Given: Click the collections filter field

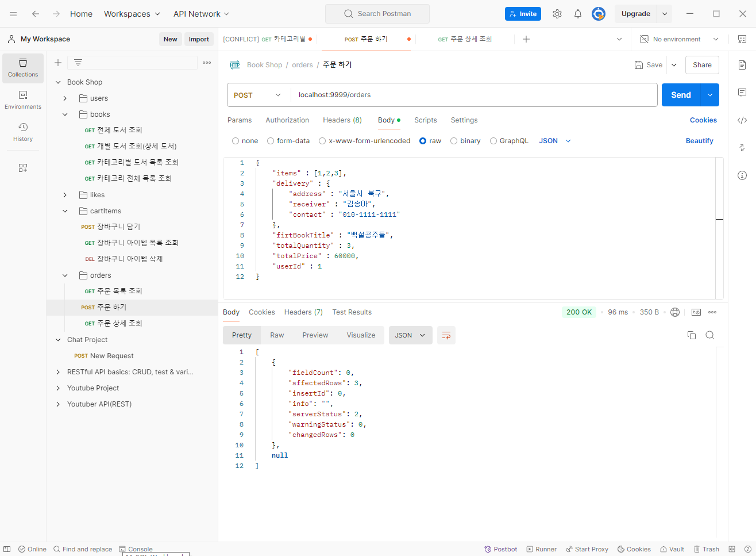Looking at the screenshot, I should pos(133,63).
